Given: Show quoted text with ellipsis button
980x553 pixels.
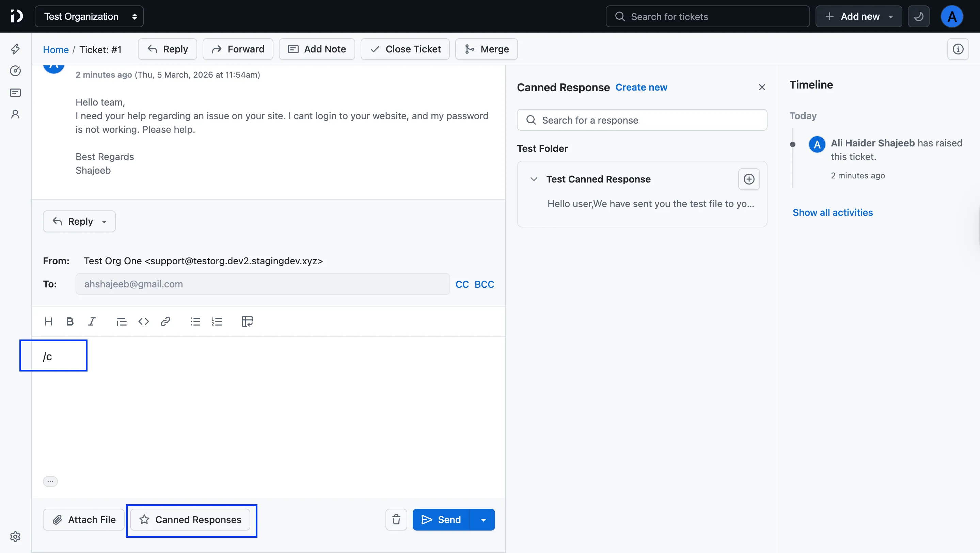Looking at the screenshot, I should coord(50,481).
